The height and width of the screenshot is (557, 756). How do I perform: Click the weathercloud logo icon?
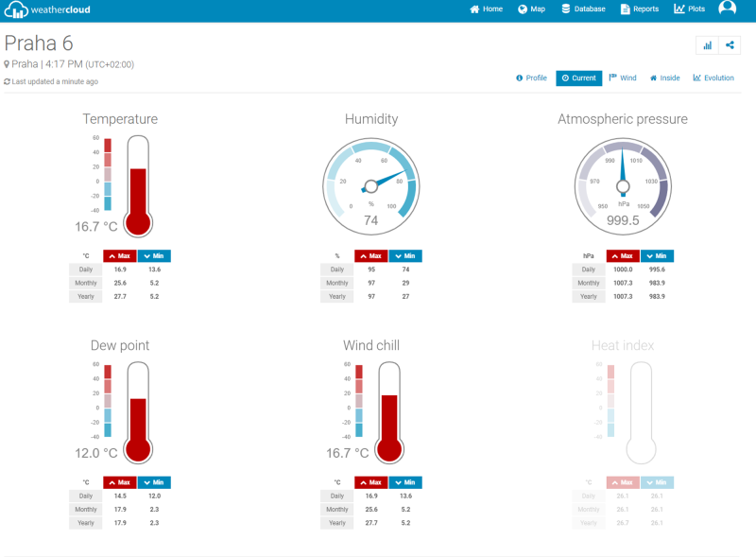point(17,10)
